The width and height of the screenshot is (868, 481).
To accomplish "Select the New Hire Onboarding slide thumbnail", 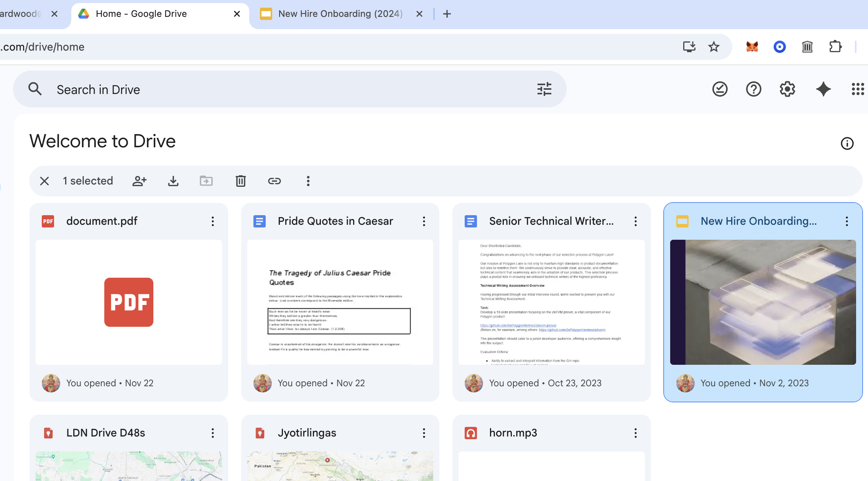I will point(763,302).
